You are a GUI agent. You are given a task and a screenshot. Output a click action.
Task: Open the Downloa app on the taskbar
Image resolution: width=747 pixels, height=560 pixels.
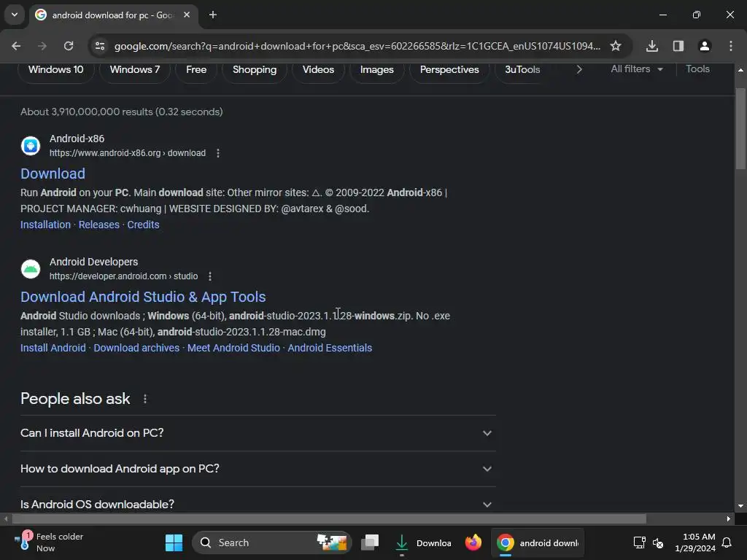point(422,542)
